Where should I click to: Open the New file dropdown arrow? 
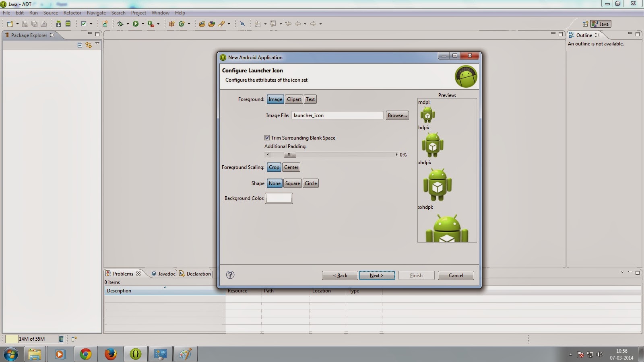click(x=17, y=24)
